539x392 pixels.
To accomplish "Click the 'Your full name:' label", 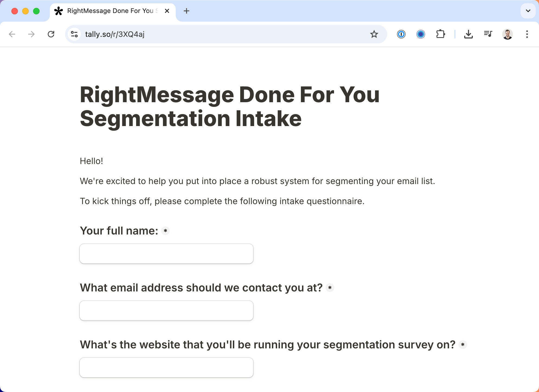I will [x=119, y=231].
